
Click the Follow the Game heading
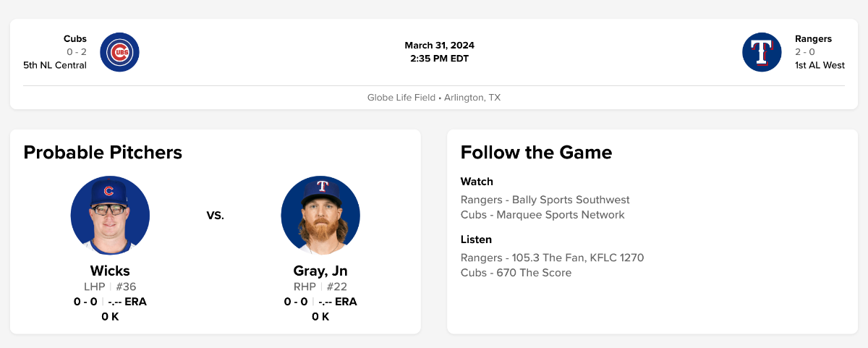536,152
